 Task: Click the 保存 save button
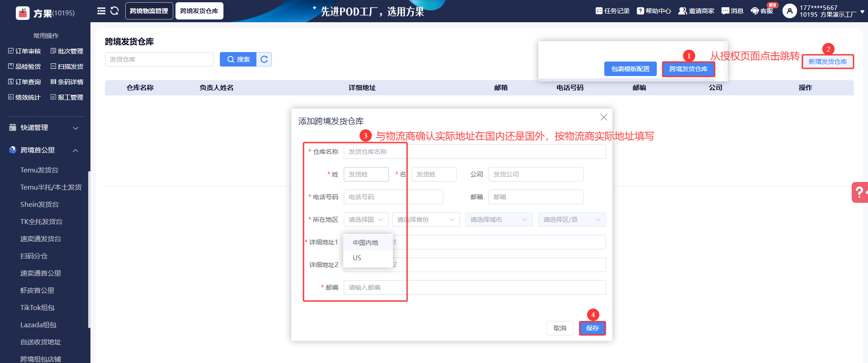click(592, 328)
